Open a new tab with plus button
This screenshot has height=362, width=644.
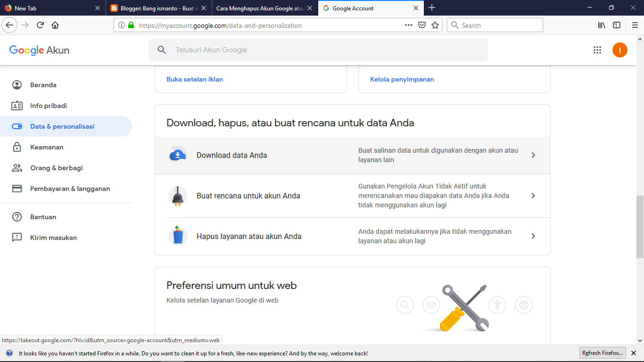(432, 8)
